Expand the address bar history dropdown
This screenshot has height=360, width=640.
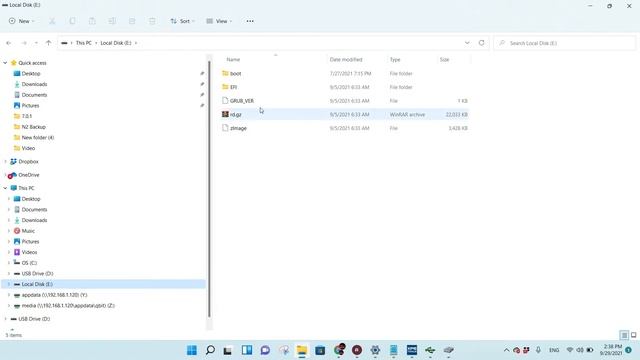click(x=467, y=43)
